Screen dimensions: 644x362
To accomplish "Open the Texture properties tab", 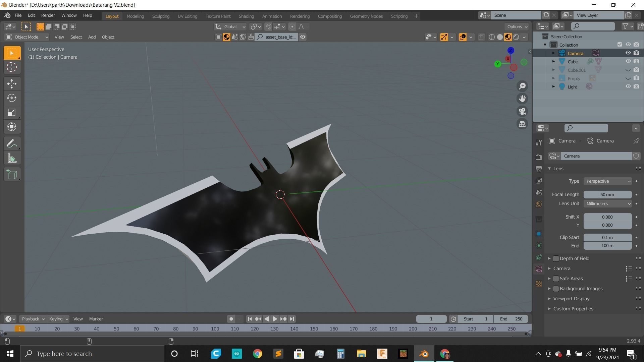I will (539, 284).
